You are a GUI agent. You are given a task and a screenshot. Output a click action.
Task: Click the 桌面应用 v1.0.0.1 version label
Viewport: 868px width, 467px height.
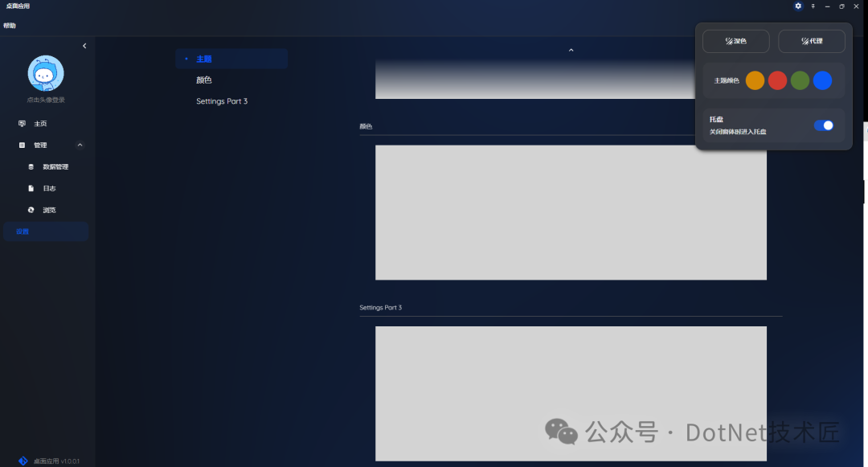point(56,461)
